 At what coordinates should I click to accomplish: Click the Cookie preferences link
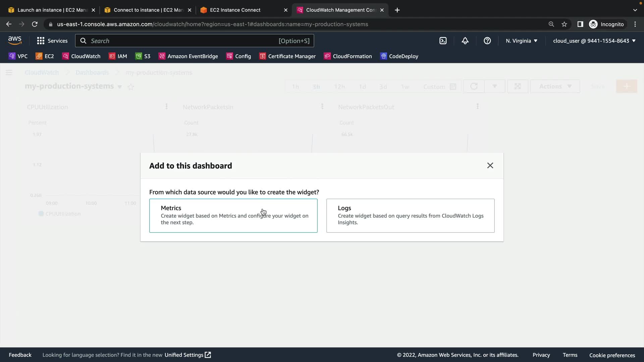point(612,355)
